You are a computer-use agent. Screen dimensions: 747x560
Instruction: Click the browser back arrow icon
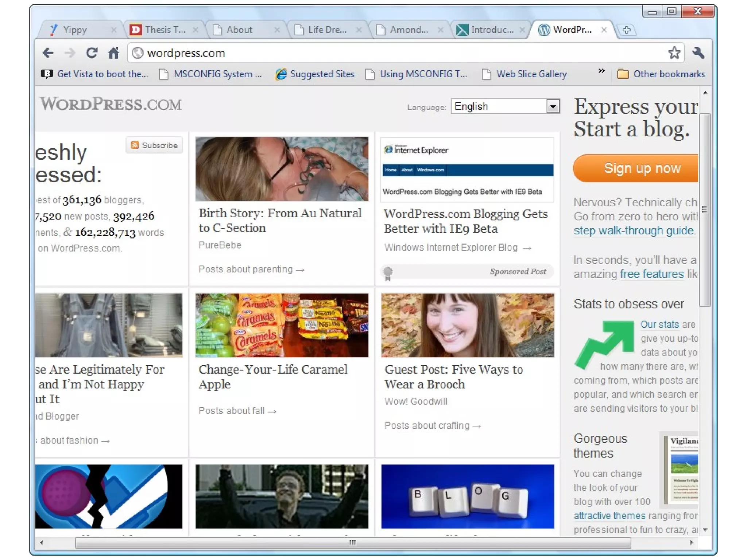pyautogui.click(x=48, y=53)
